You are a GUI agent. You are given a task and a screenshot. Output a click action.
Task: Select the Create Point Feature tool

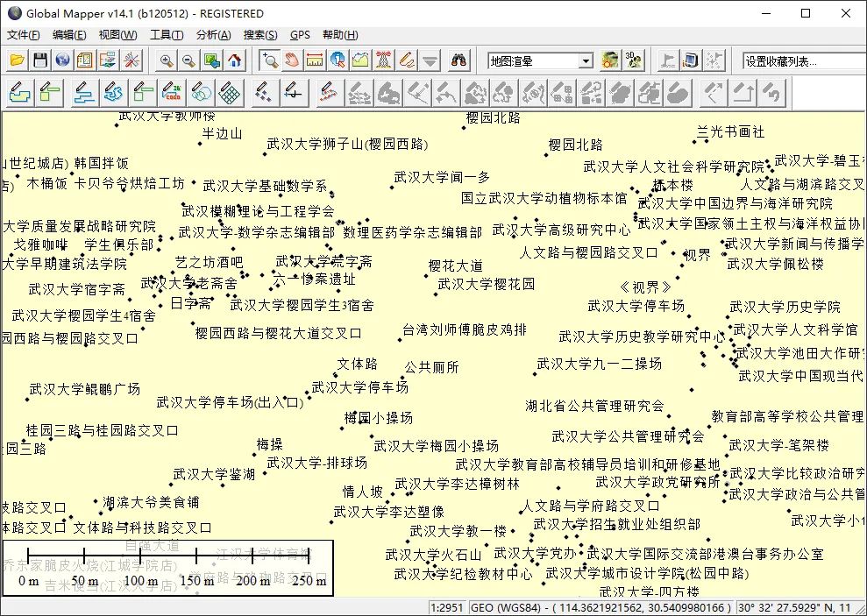(x=264, y=92)
